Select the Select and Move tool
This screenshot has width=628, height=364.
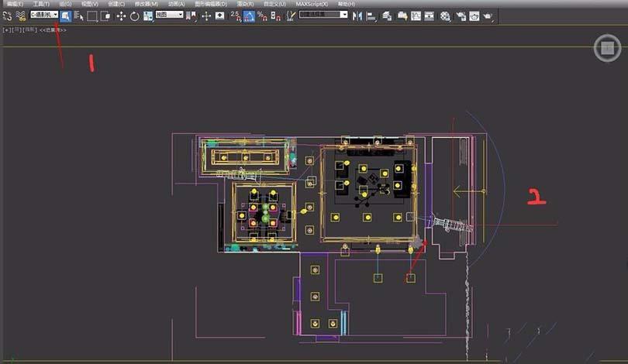(x=121, y=16)
